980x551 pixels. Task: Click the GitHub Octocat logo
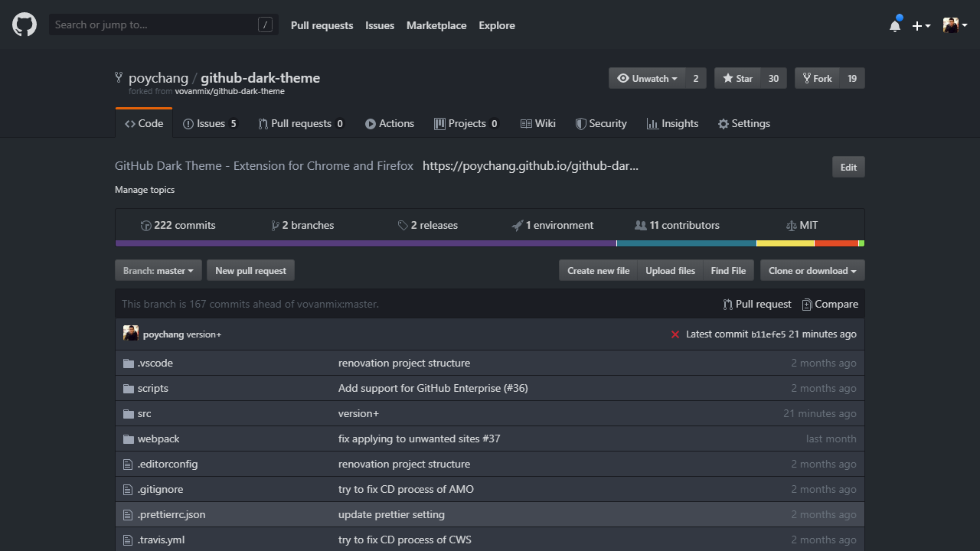(x=24, y=25)
